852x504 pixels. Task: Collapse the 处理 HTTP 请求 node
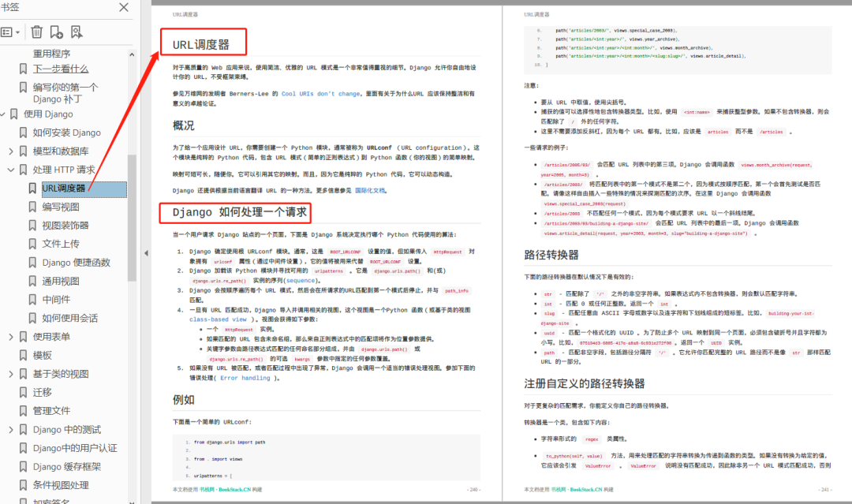(x=11, y=170)
